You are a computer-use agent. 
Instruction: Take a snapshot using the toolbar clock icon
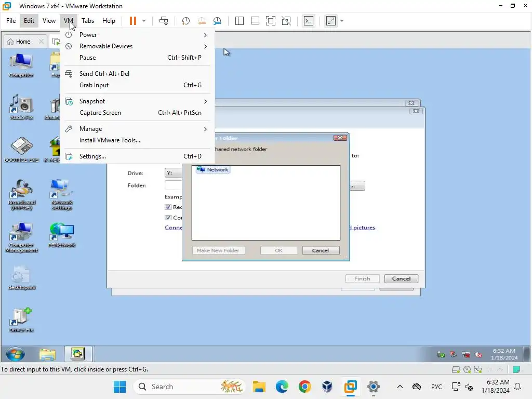[185, 21]
